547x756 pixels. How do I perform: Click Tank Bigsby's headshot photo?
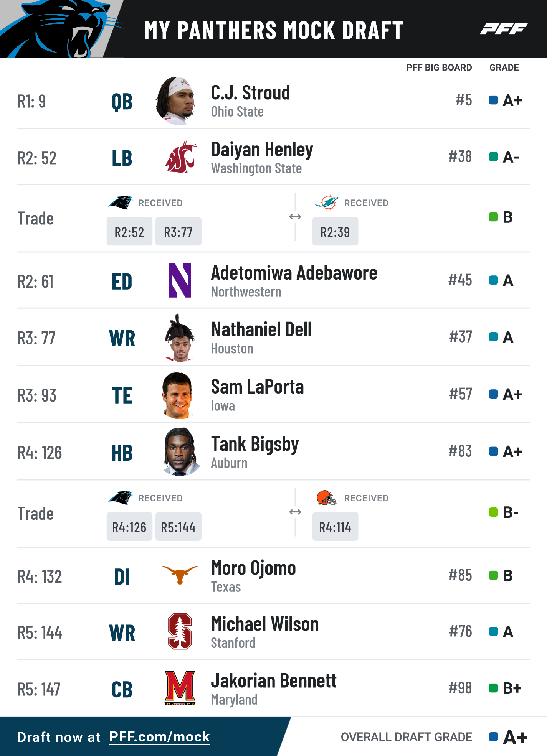180,452
